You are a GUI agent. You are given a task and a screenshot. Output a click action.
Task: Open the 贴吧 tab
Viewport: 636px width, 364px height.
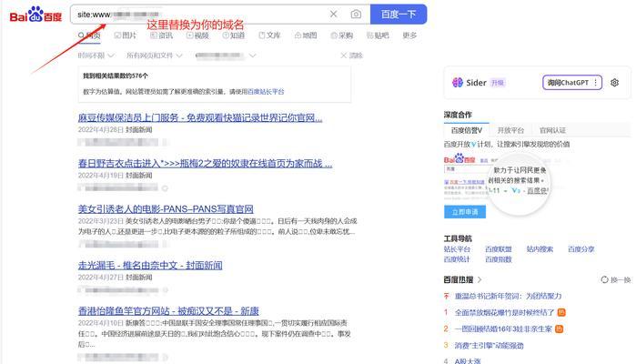pos(378,35)
